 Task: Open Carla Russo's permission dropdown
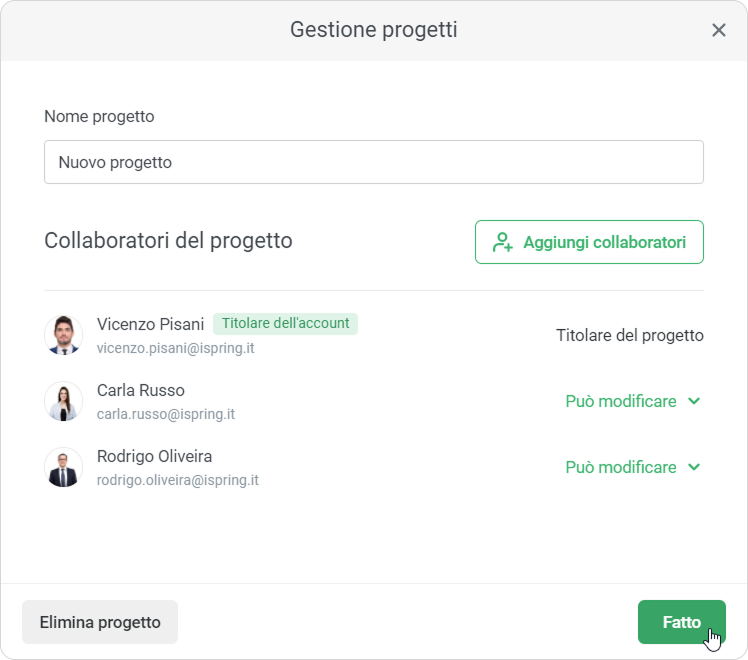(x=633, y=401)
